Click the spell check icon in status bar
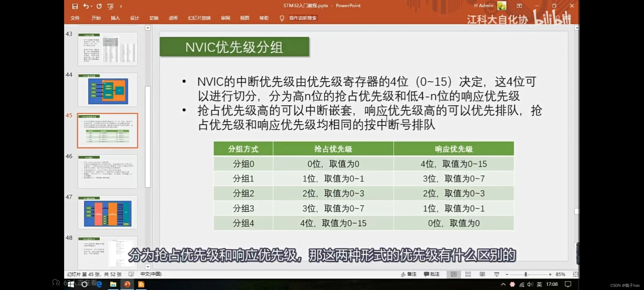 point(131,274)
